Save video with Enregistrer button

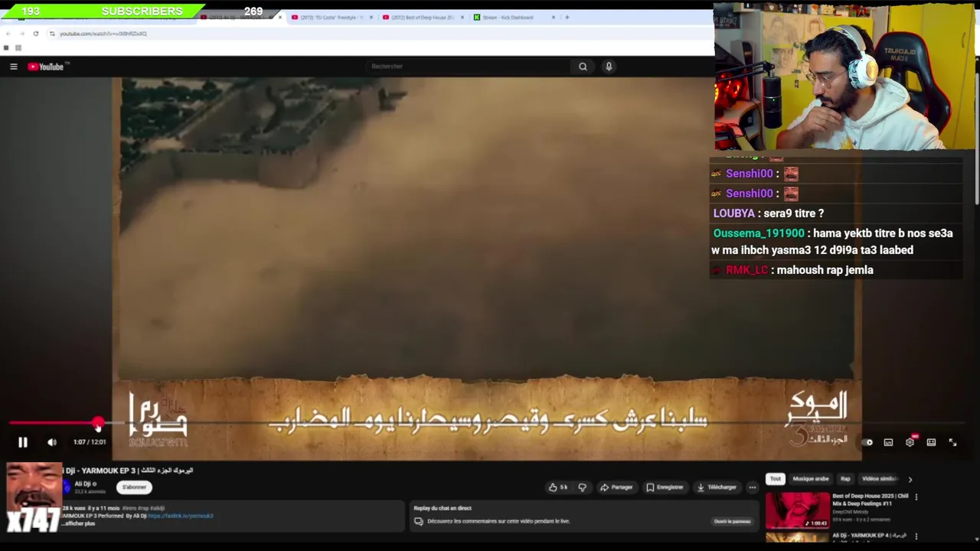(x=665, y=487)
